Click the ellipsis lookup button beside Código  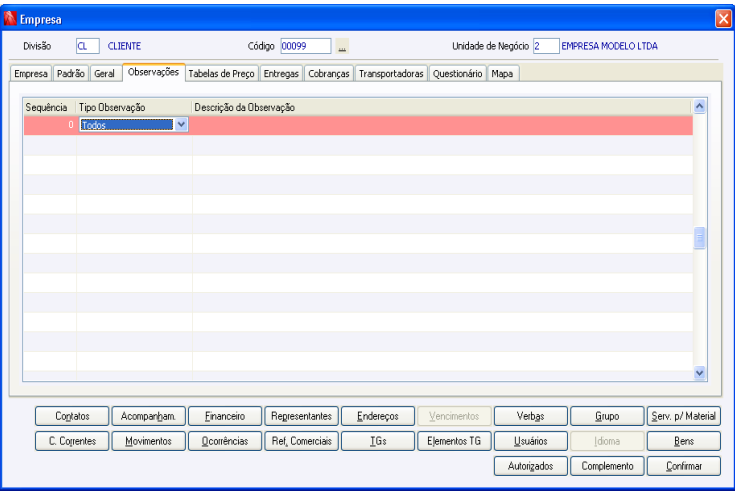(342, 46)
